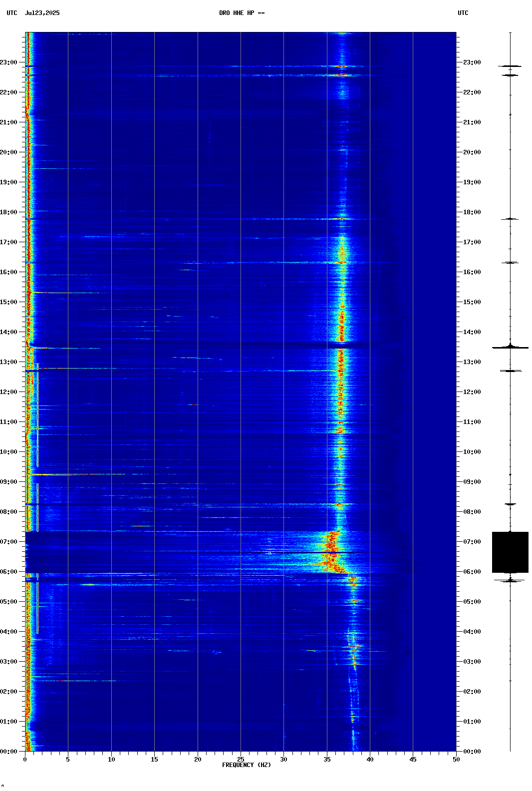Image resolution: width=532 pixels, height=791 pixels.
Task: Click the 18:00 label on the right time axis
Action: point(472,212)
